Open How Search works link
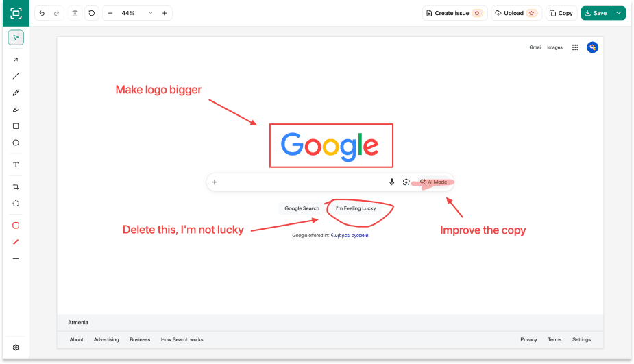The width and height of the screenshot is (634, 364). click(182, 340)
